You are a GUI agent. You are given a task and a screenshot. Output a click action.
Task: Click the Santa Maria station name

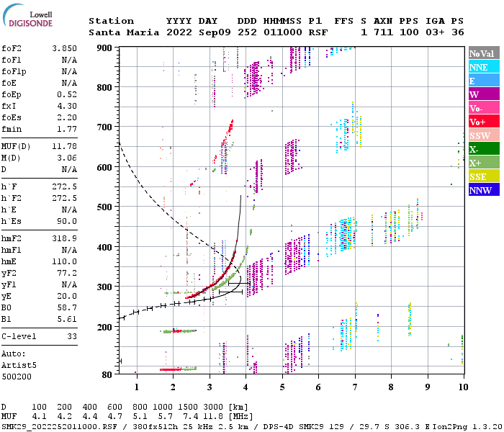pyautogui.click(x=124, y=32)
